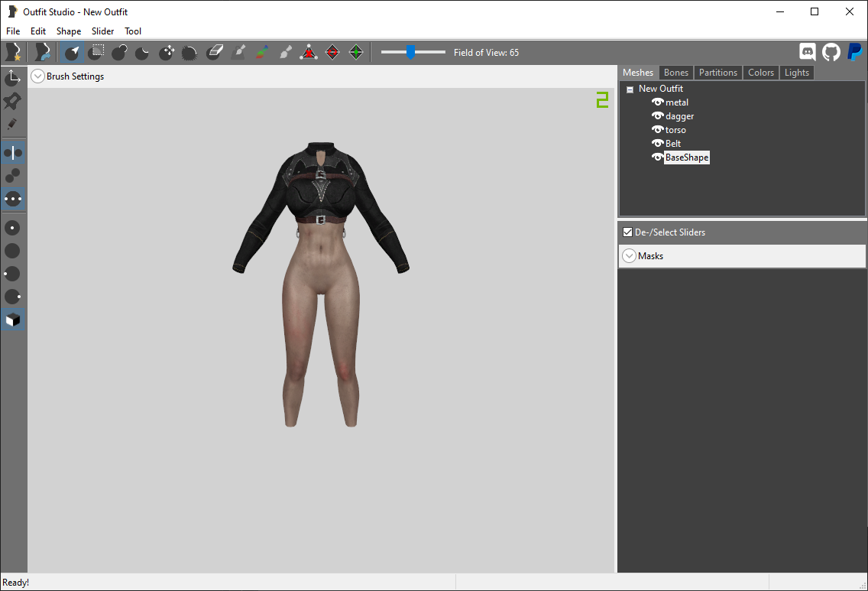Image resolution: width=868 pixels, height=591 pixels.
Task: Click the Field of View slider handle
Action: [410, 52]
